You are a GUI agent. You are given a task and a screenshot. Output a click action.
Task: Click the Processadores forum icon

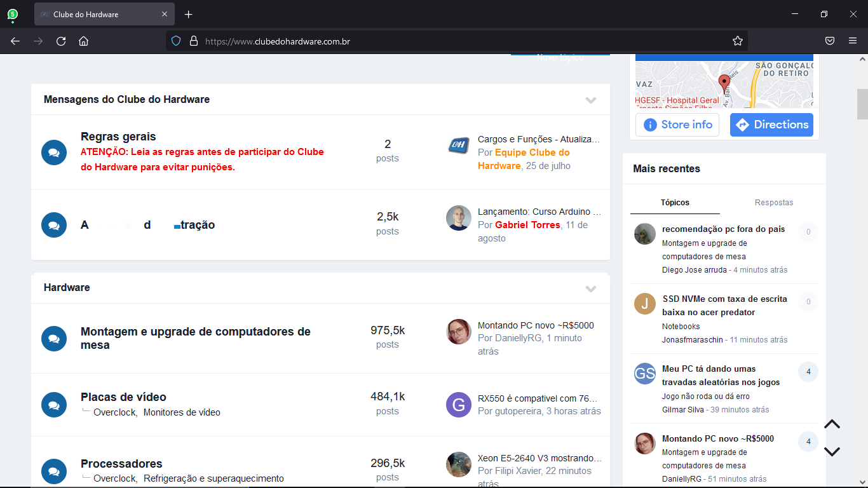point(54,471)
